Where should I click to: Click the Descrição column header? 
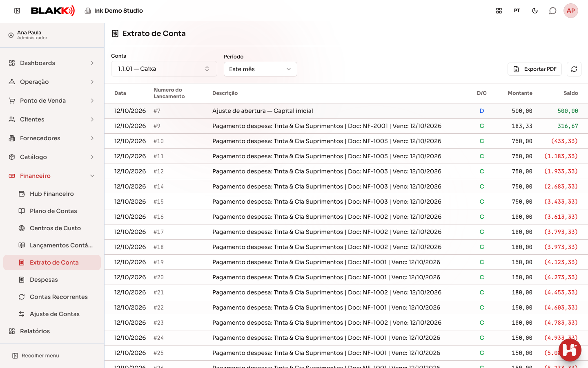point(225,93)
